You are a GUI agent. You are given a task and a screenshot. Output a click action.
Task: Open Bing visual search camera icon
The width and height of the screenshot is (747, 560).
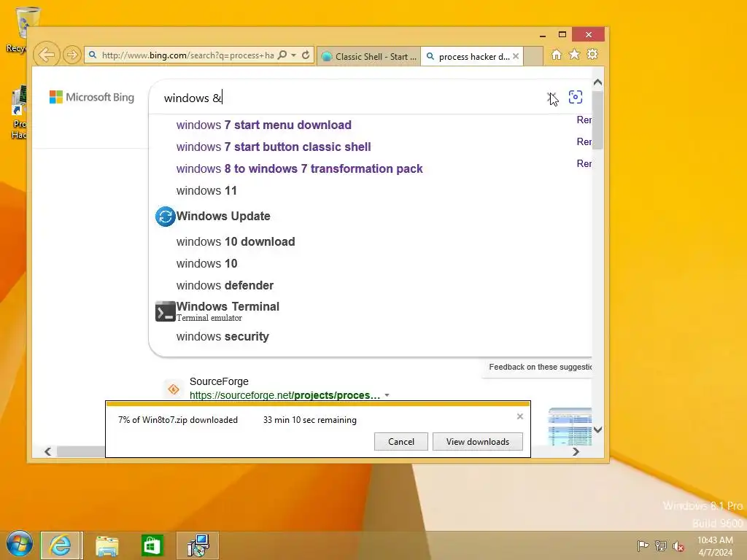coord(576,97)
